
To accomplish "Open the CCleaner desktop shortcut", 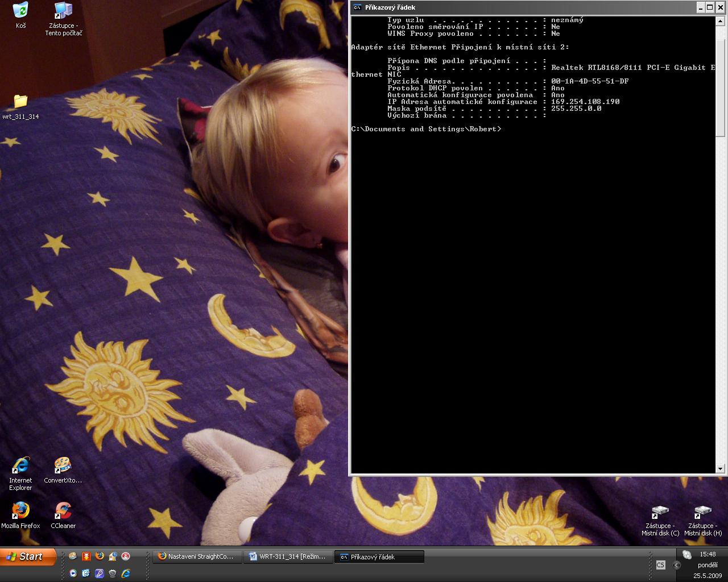I will coord(63,516).
